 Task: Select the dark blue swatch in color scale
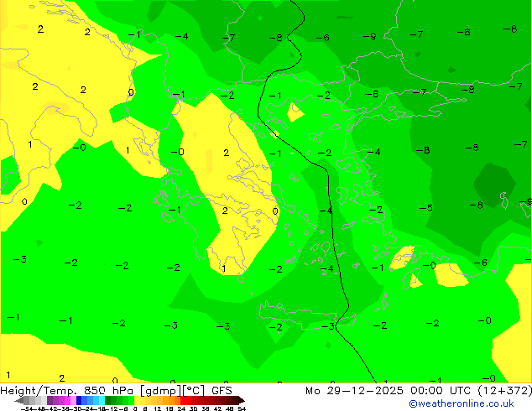coord(79,400)
